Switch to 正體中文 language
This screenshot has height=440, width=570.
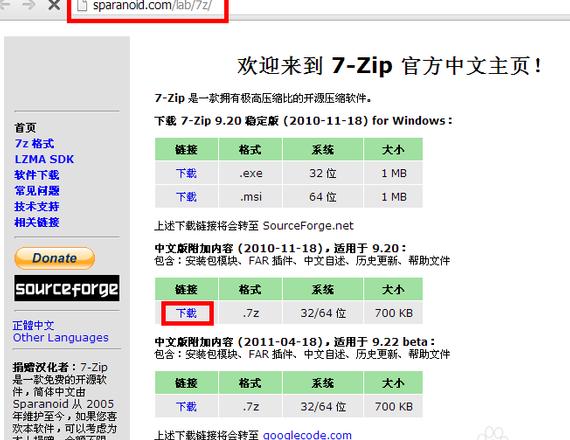pos(33,325)
